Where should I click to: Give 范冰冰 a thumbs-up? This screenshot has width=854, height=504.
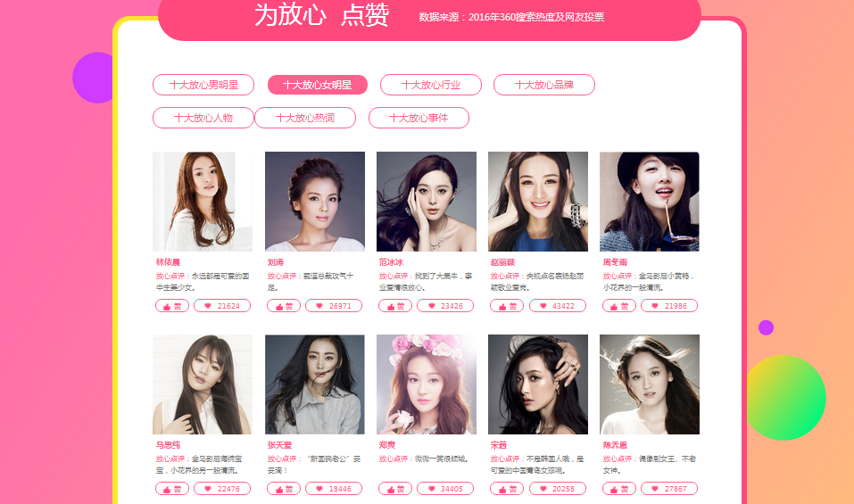(395, 306)
